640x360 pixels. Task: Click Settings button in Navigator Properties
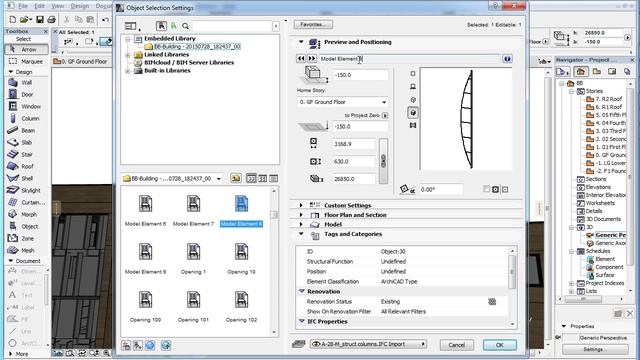[x=595, y=349]
